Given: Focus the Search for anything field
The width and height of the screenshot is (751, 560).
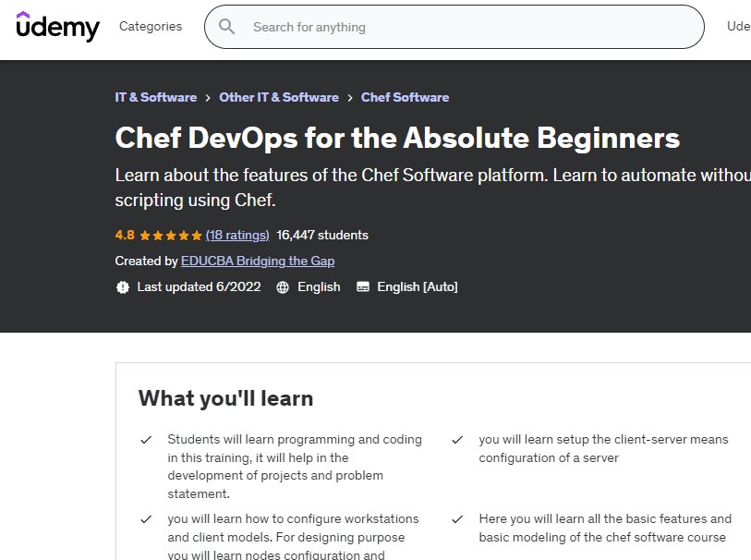Looking at the screenshot, I should (x=462, y=27).
